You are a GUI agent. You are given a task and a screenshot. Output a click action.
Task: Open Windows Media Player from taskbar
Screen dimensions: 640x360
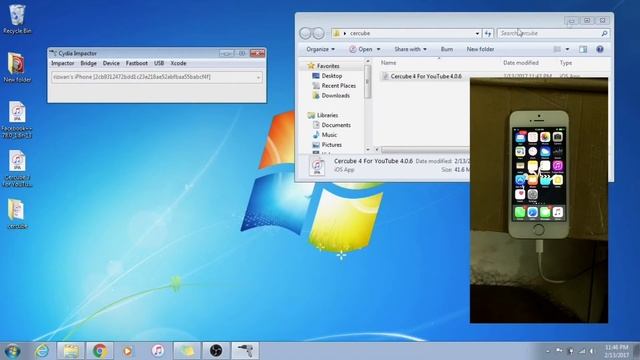(x=128, y=351)
